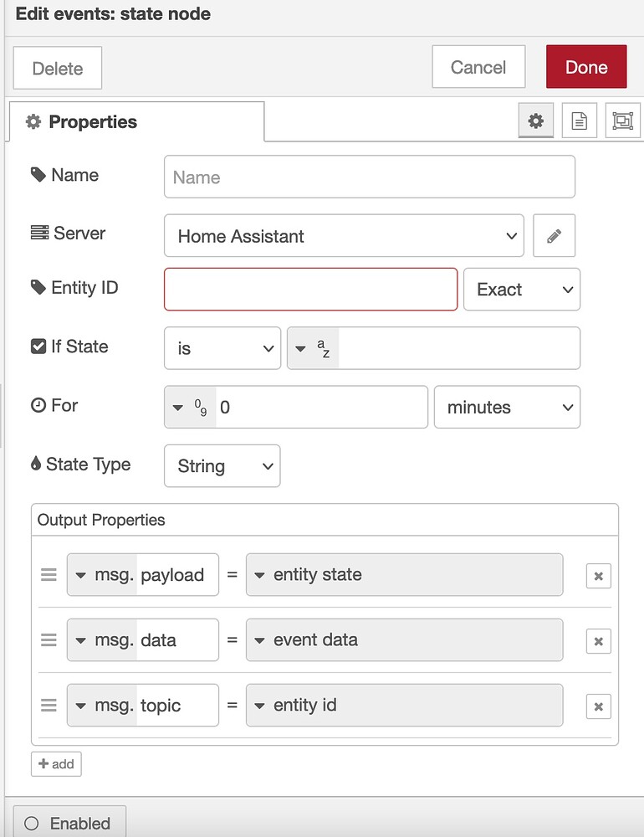The width and height of the screenshot is (644, 837).
Task: Add a new output property
Action: [55, 763]
